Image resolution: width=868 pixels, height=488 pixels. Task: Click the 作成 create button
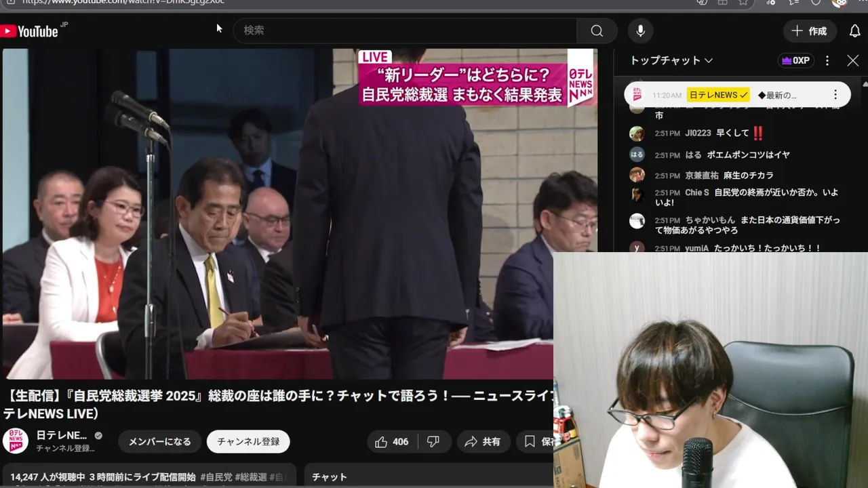809,31
